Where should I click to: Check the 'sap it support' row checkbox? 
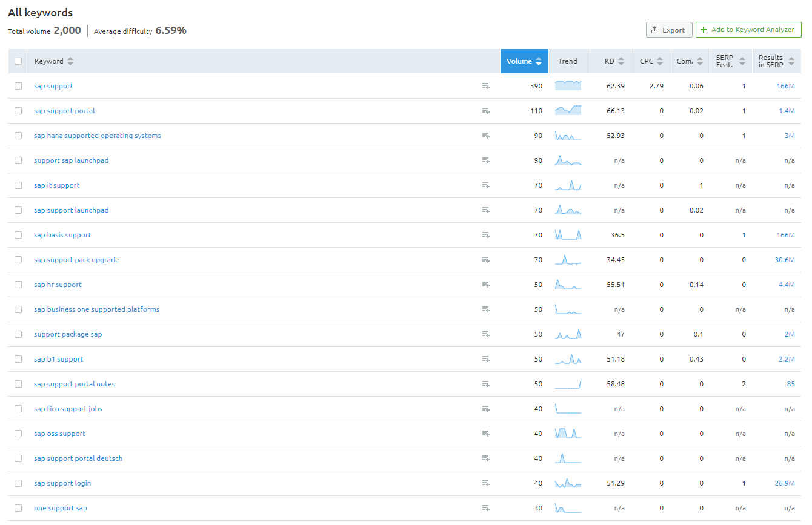tap(18, 185)
